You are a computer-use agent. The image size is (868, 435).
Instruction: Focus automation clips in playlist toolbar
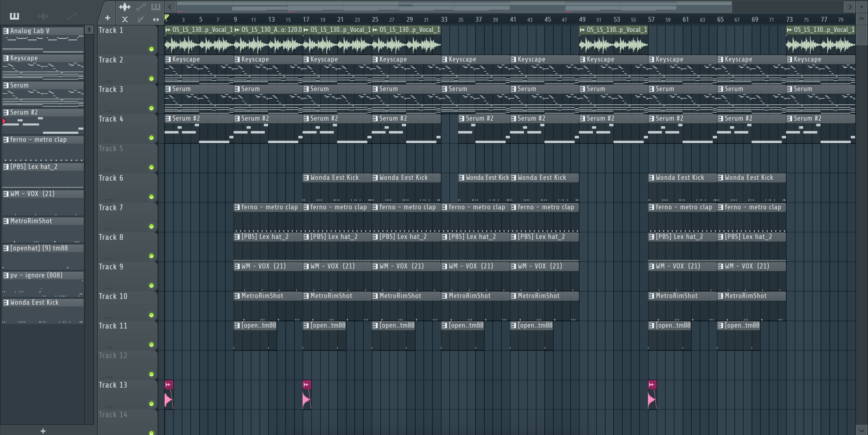click(141, 6)
